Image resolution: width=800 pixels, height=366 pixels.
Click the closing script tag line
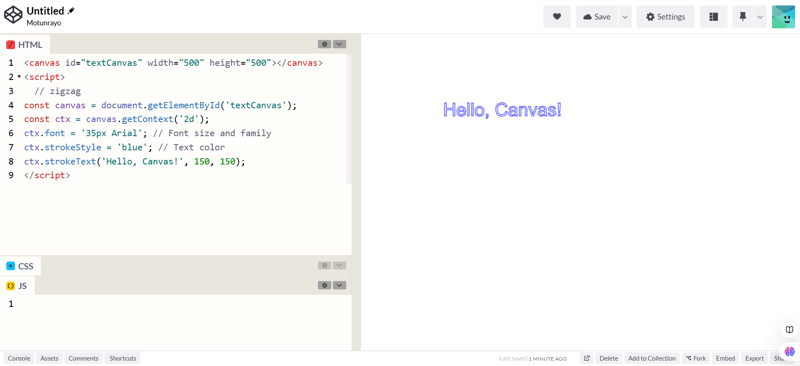(47, 175)
